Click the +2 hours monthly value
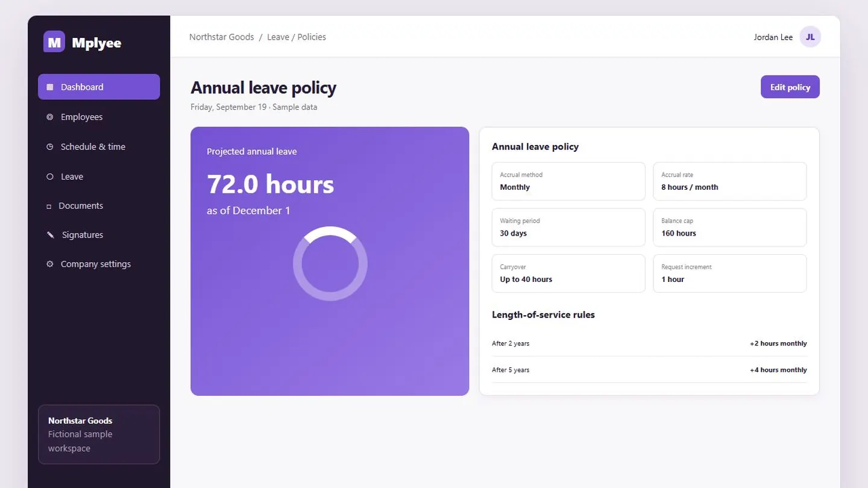The height and width of the screenshot is (488, 868). click(x=778, y=343)
